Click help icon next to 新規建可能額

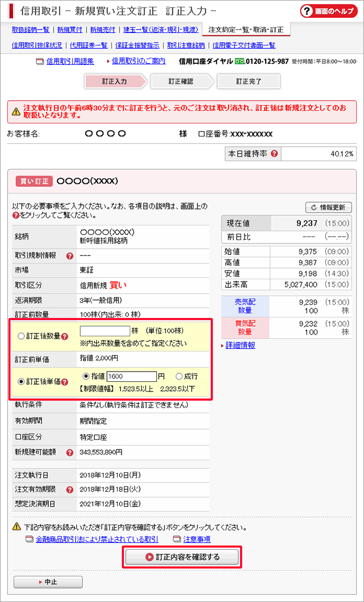[70, 453]
